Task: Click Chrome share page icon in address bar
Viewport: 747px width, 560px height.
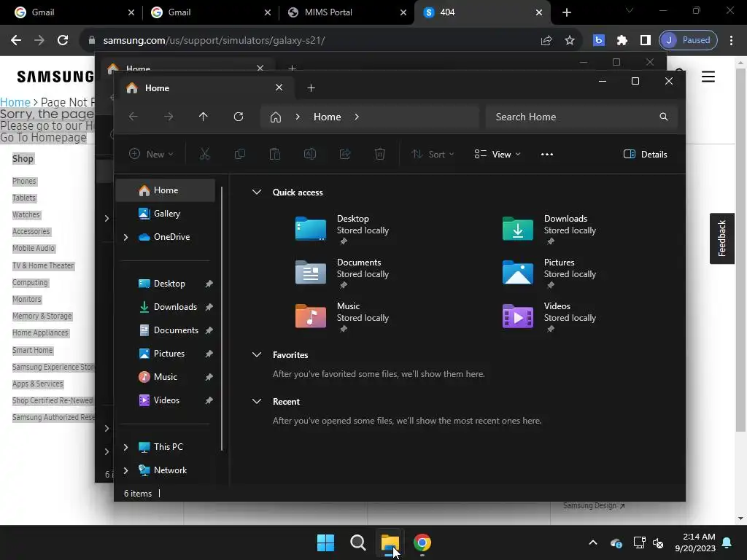Action: 546,40
